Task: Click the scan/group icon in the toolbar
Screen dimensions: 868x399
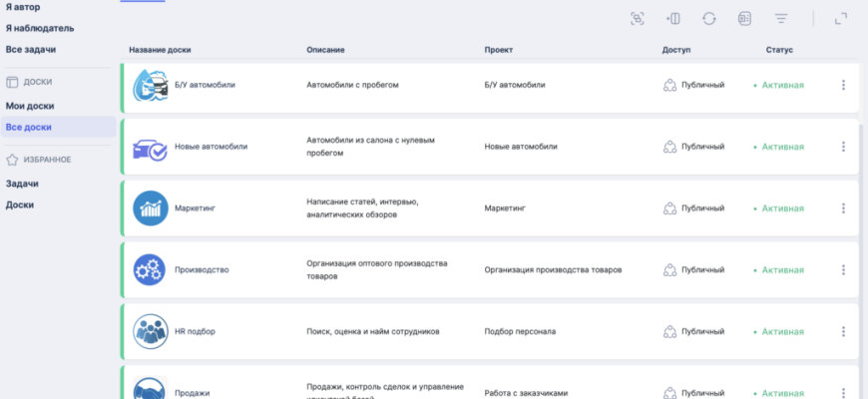Action: [x=637, y=18]
